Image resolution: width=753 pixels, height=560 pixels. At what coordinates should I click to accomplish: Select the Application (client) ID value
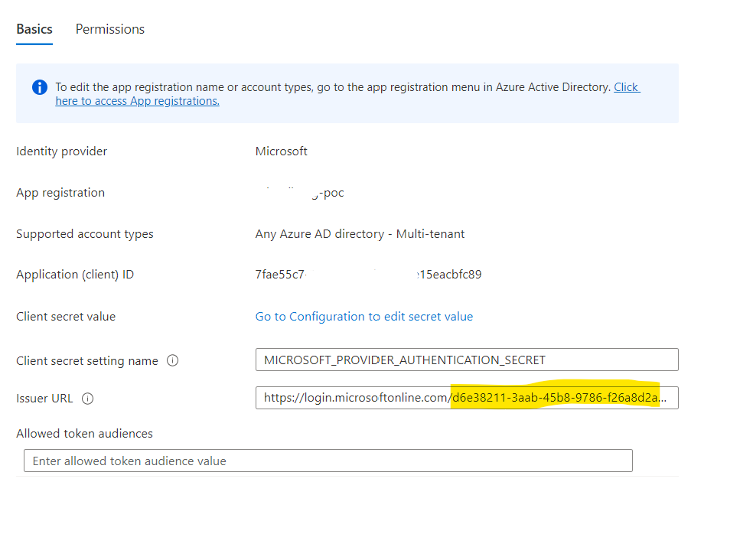(x=368, y=275)
